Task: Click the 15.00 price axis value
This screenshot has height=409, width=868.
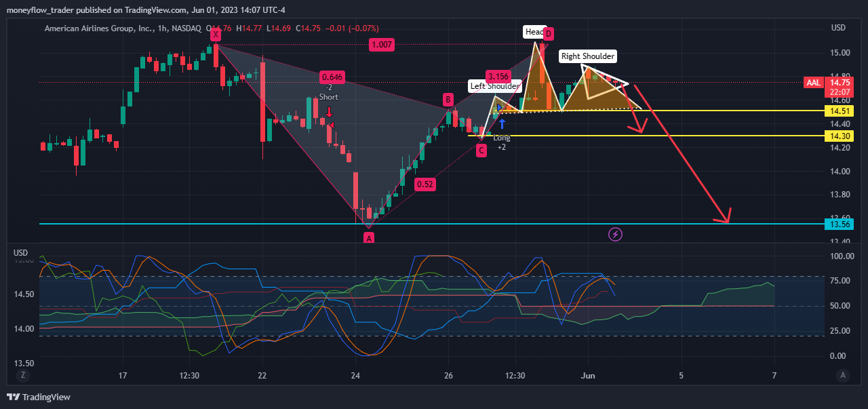Action: pos(839,53)
